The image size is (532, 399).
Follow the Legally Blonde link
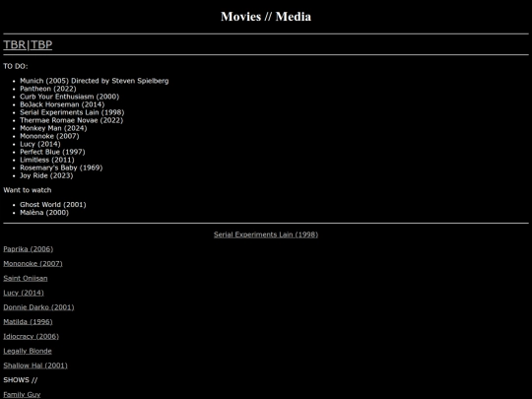click(28, 351)
